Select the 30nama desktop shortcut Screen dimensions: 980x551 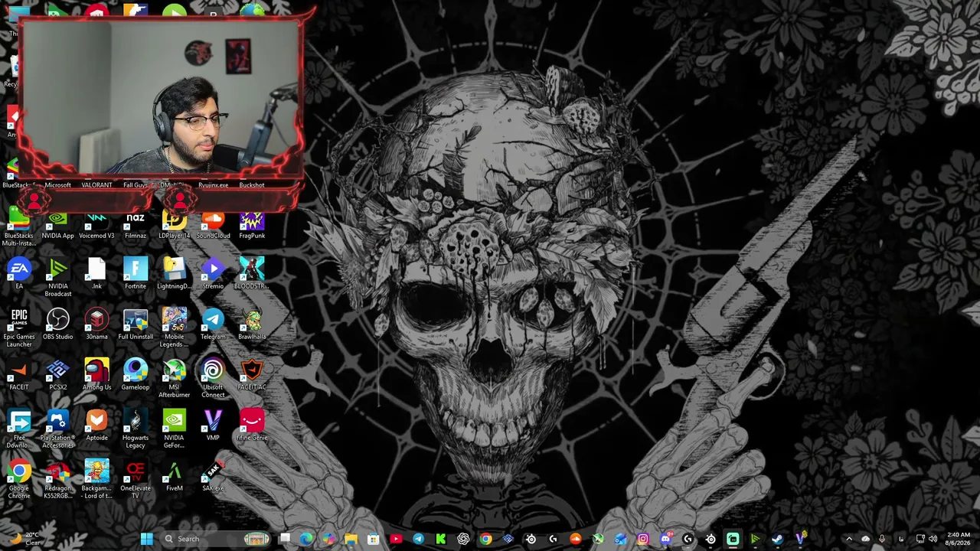pyautogui.click(x=96, y=324)
